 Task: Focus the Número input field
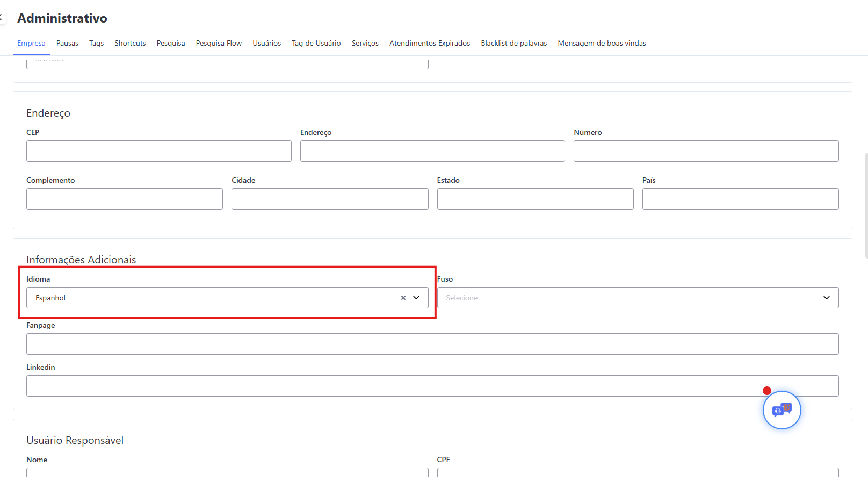tap(706, 151)
